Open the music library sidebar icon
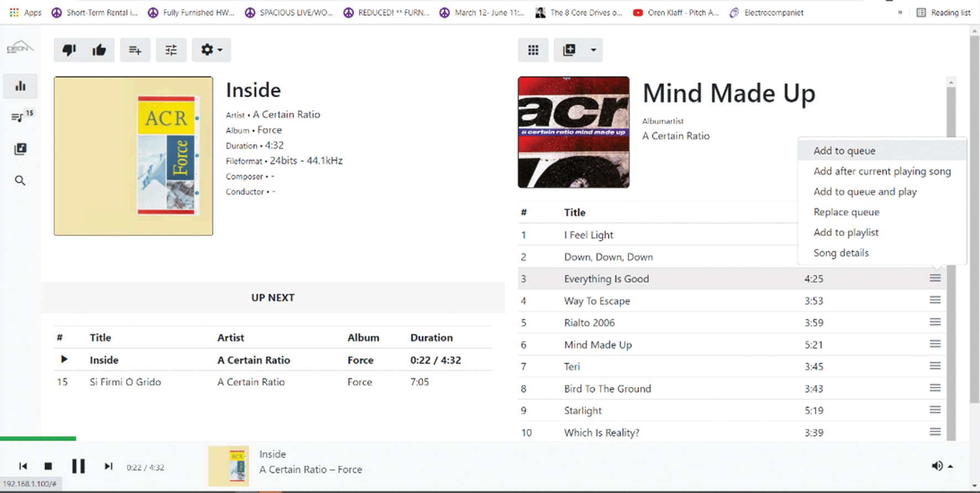The height and width of the screenshot is (493, 980). tap(20, 149)
